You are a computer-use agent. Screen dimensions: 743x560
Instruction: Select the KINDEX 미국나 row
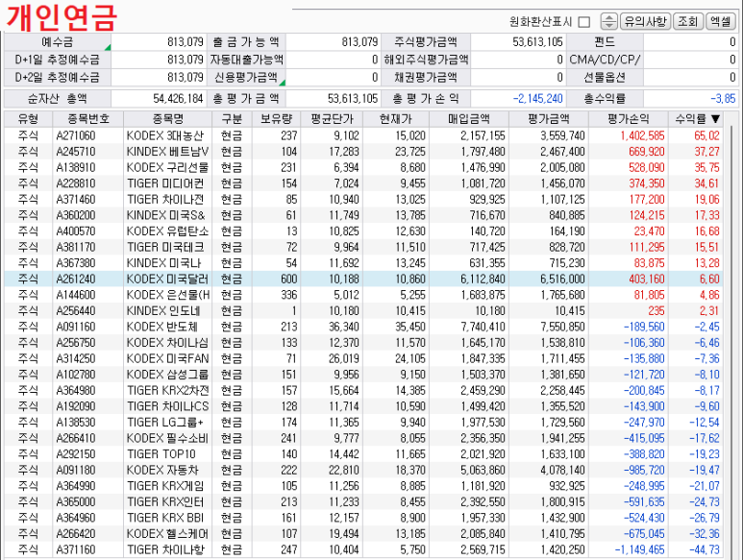coord(363,263)
